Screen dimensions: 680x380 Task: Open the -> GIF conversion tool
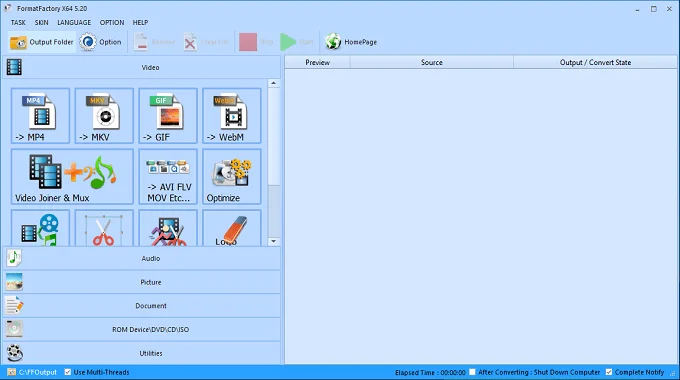click(x=168, y=116)
